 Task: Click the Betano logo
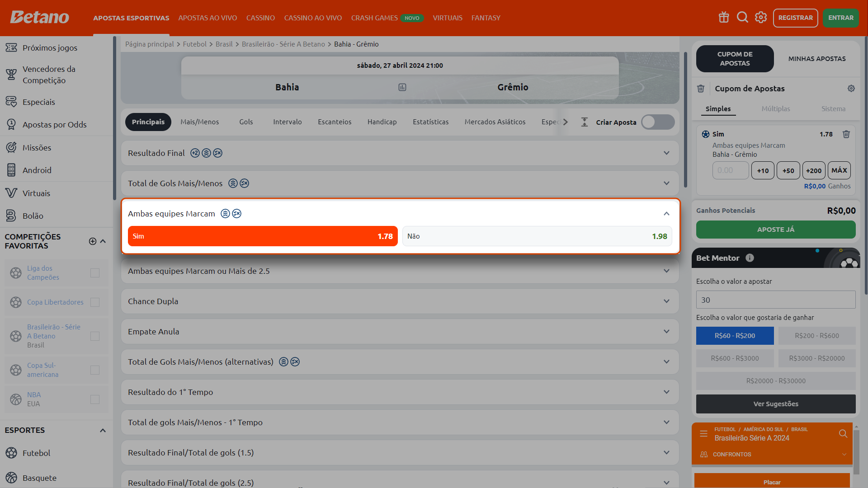(40, 18)
